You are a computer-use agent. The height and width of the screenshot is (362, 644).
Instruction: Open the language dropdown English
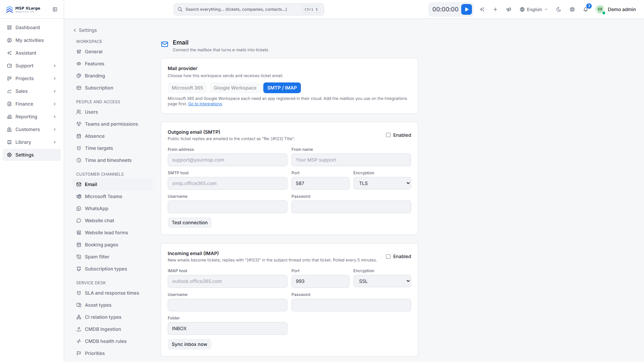point(534,9)
